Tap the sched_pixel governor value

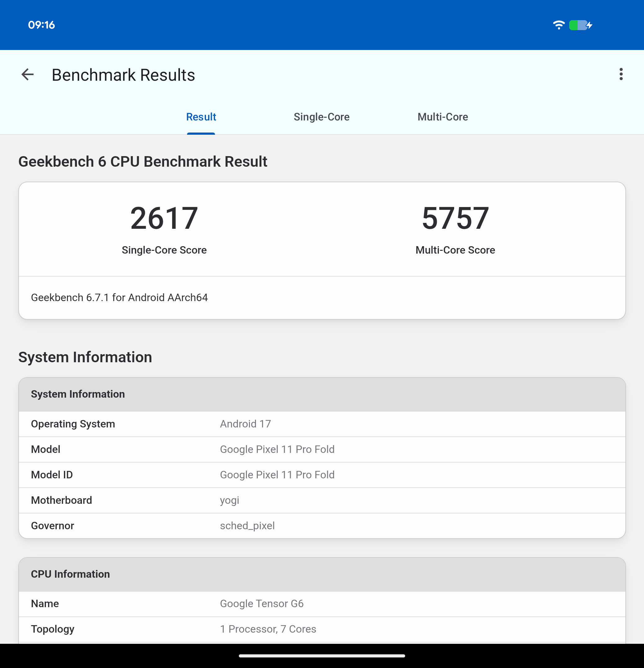click(x=247, y=526)
